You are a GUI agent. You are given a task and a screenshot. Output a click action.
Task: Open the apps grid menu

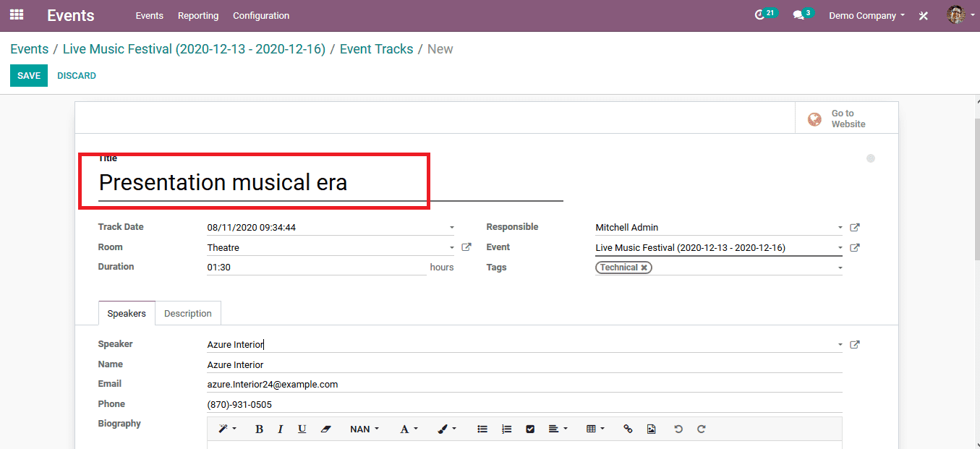(16, 14)
